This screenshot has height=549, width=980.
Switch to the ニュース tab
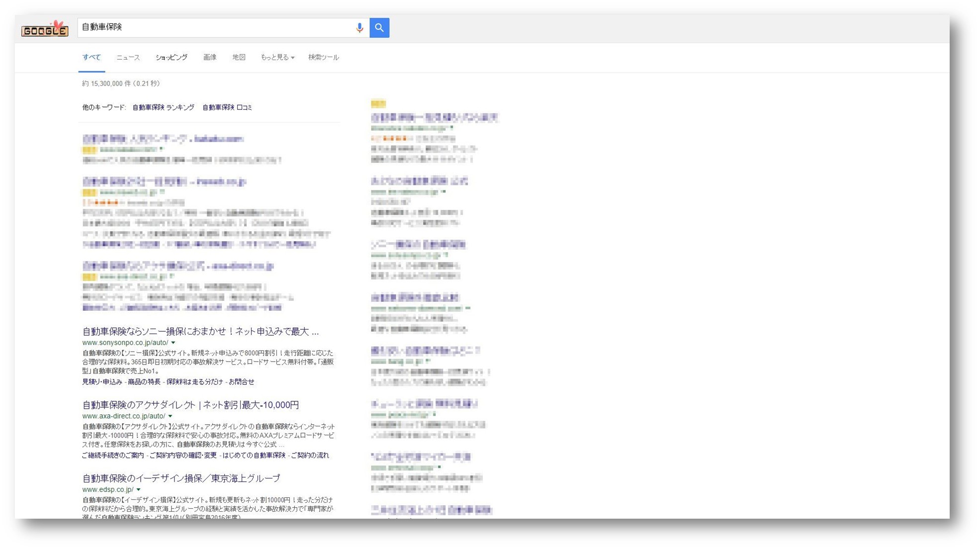(128, 58)
